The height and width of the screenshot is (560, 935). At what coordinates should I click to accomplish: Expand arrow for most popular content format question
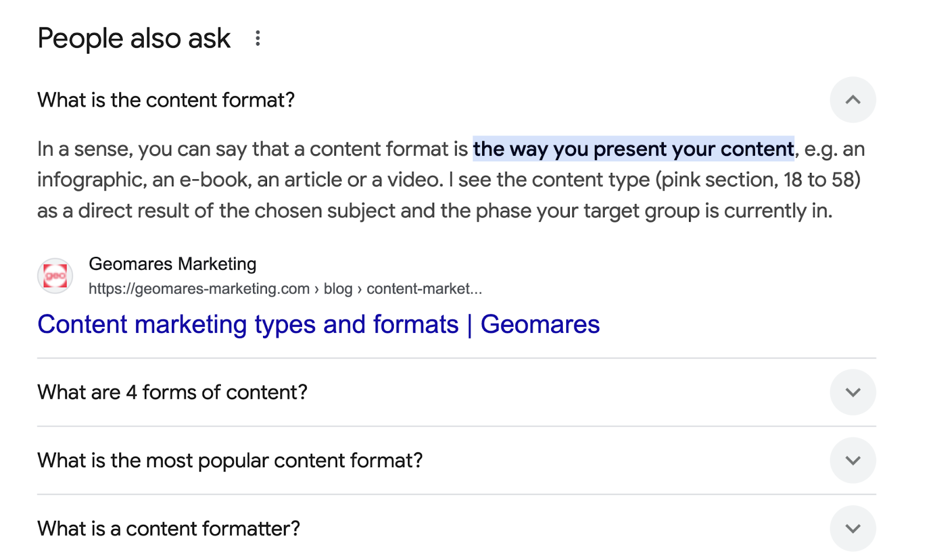point(853,461)
